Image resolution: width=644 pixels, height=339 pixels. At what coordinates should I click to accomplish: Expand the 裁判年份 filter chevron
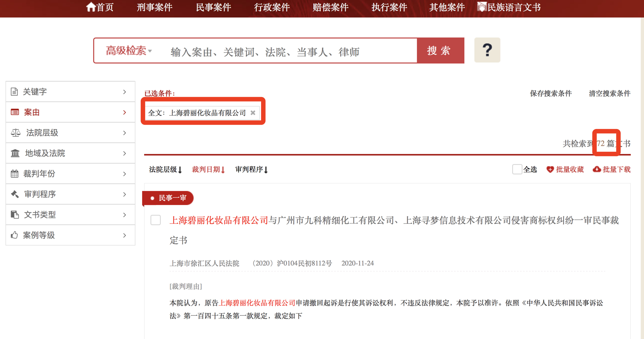[x=124, y=174]
